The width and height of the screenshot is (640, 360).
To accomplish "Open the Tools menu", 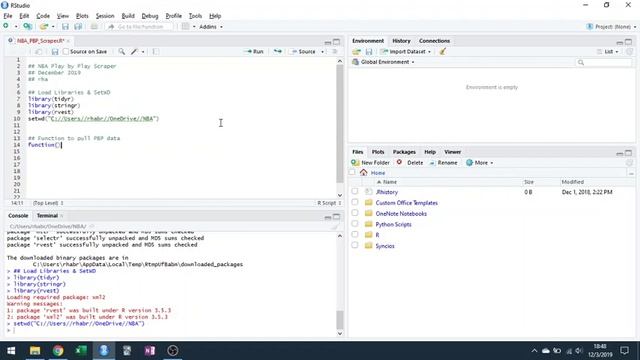I will [195, 16].
